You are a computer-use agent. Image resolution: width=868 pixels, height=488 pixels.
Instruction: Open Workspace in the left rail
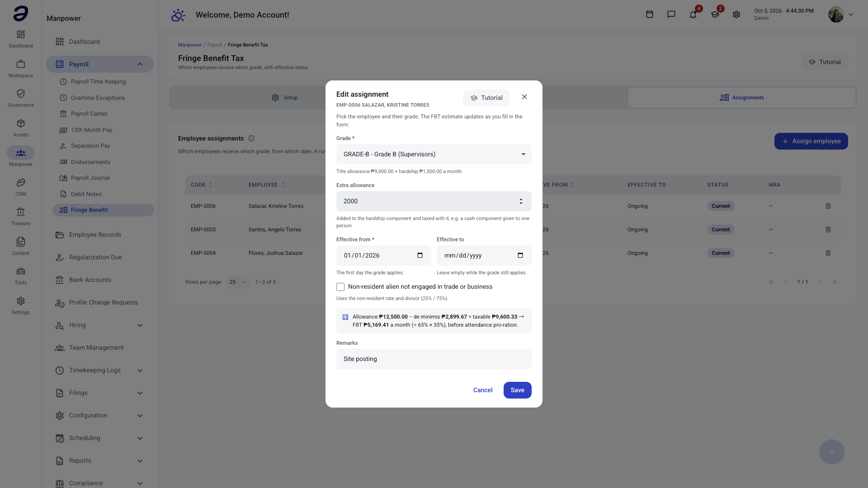coord(21,69)
